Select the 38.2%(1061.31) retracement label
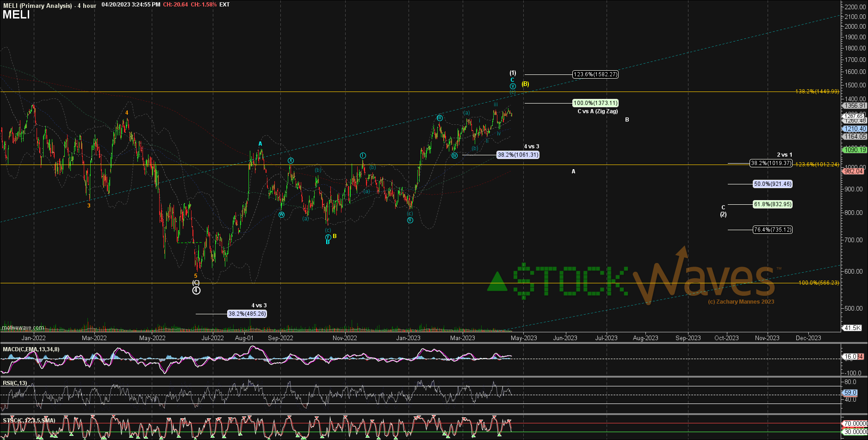This screenshot has height=440, width=868. click(518, 155)
